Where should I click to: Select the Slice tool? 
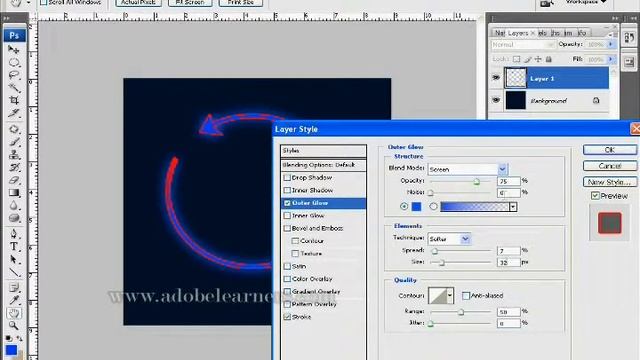13,113
